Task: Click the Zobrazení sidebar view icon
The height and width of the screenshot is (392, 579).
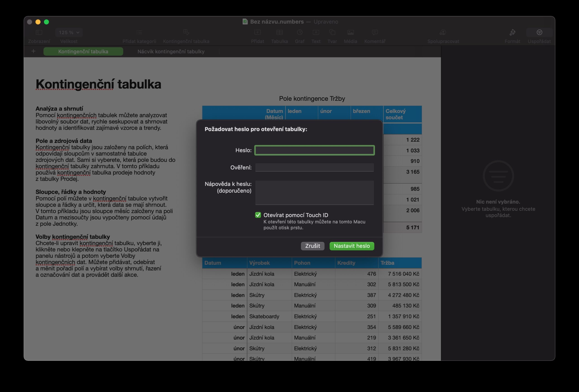Action: (39, 32)
